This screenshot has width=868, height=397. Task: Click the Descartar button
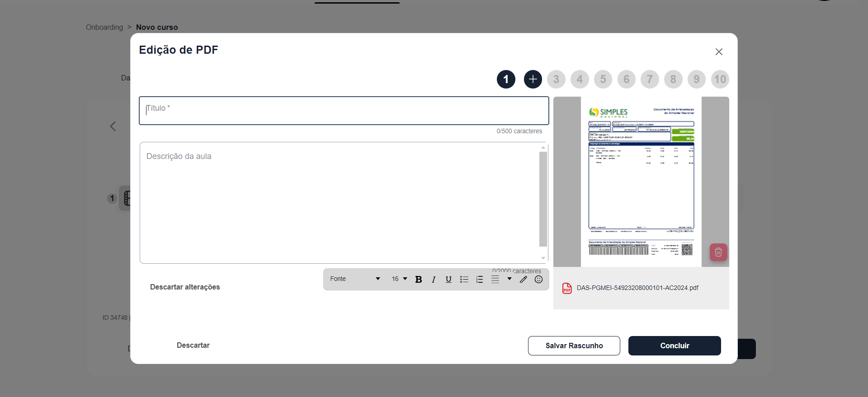[193, 346]
